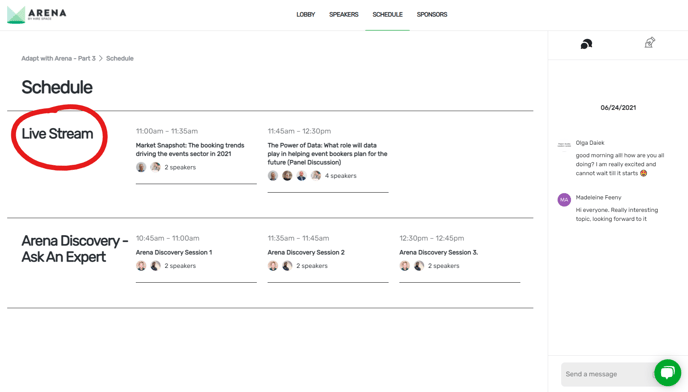688x392 pixels.
Task: Click the Live Stream track heading
Action: click(x=57, y=133)
